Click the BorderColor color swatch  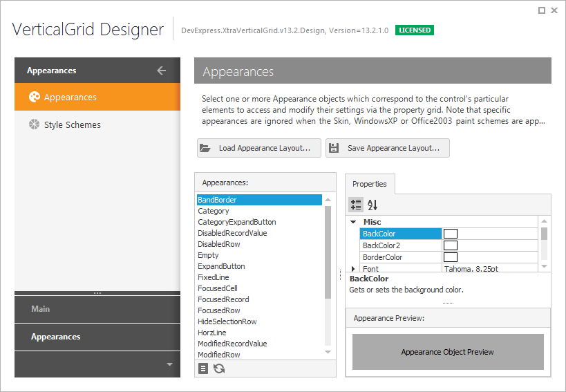[450, 257]
